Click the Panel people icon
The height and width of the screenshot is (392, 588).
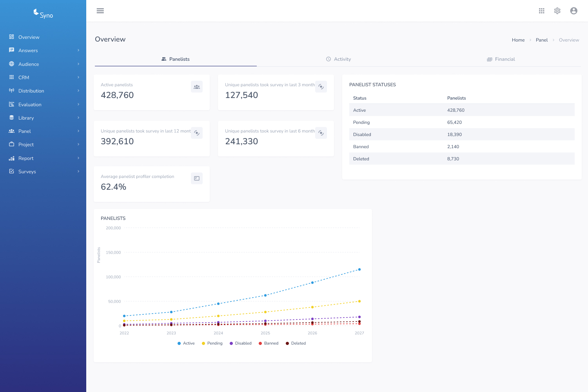(x=12, y=131)
